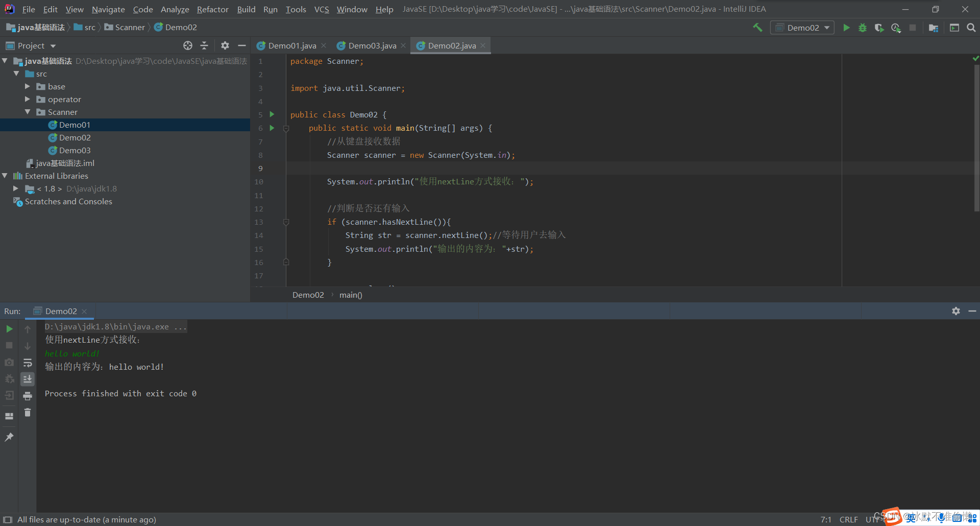This screenshot has height=526, width=980.
Task: Fold the main method at line 6
Action: pyautogui.click(x=286, y=128)
